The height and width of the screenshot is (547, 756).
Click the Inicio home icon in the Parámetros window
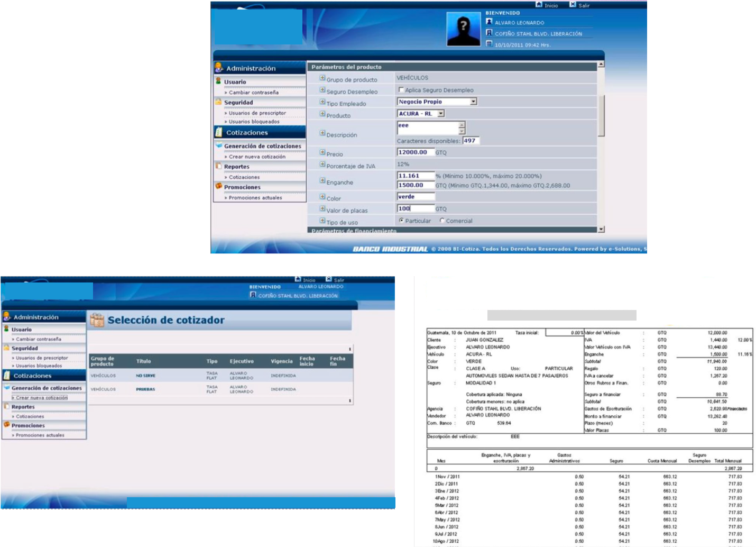click(539, 4)
